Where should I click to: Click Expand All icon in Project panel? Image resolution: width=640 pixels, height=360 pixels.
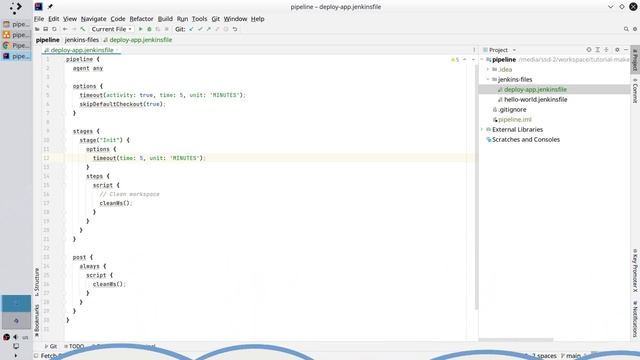[x=598, y=50]
